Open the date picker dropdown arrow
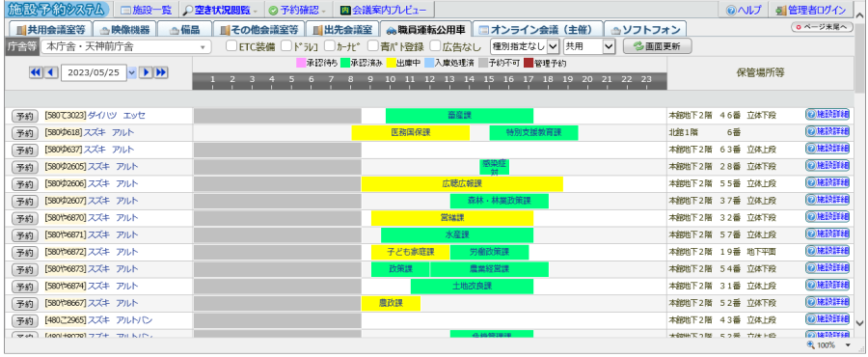868x357 pixels. tap(132, 72)
